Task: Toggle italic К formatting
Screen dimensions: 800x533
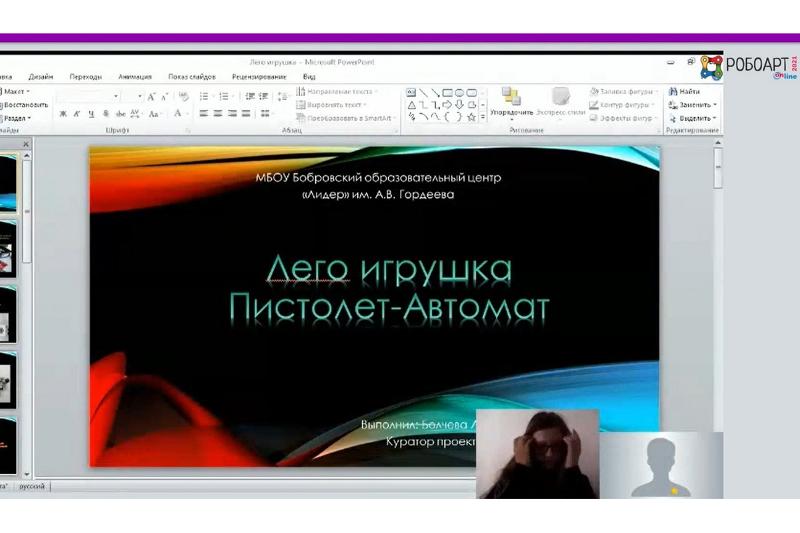Action: click(77, 114)
